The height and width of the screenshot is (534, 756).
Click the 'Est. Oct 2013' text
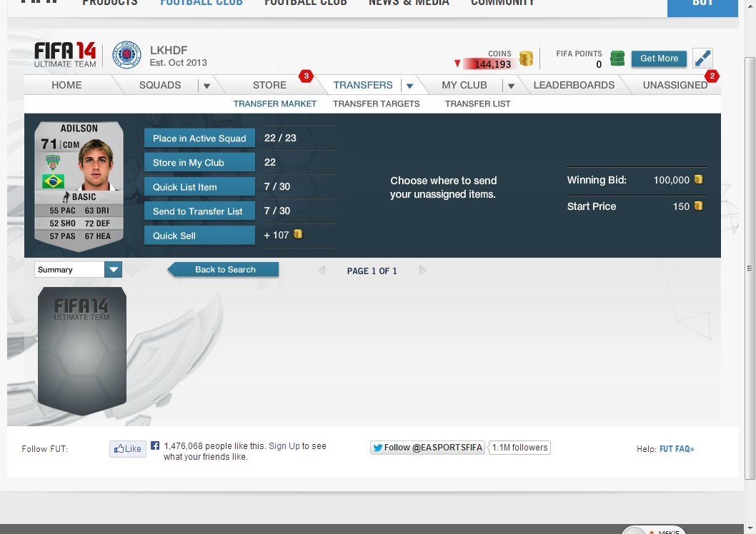tap(179, 63)
